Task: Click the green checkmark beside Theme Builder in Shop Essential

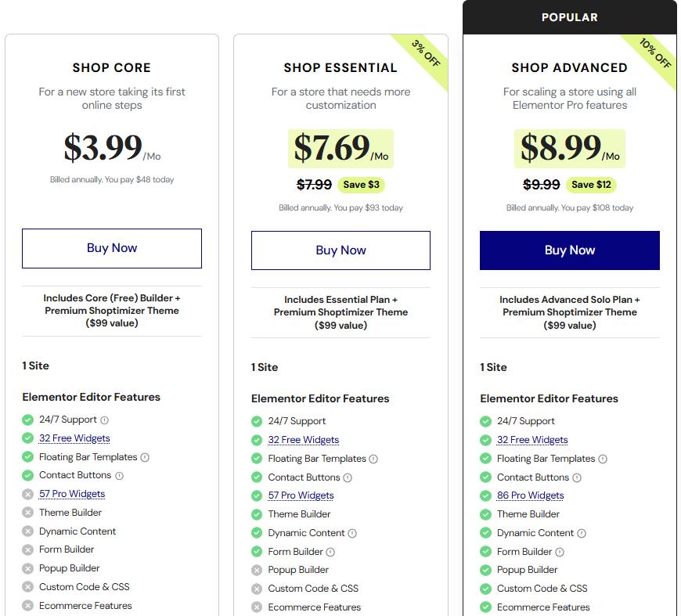Action: [256, 514]
